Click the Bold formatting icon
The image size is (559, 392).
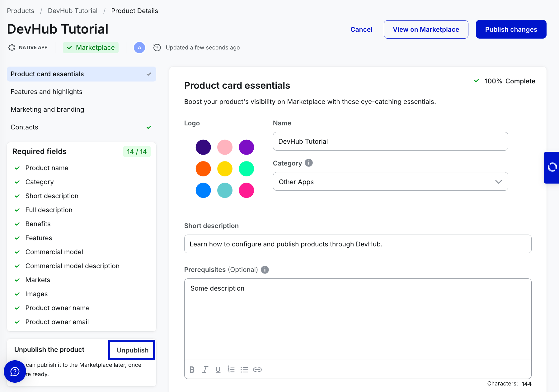click(192, 370)
